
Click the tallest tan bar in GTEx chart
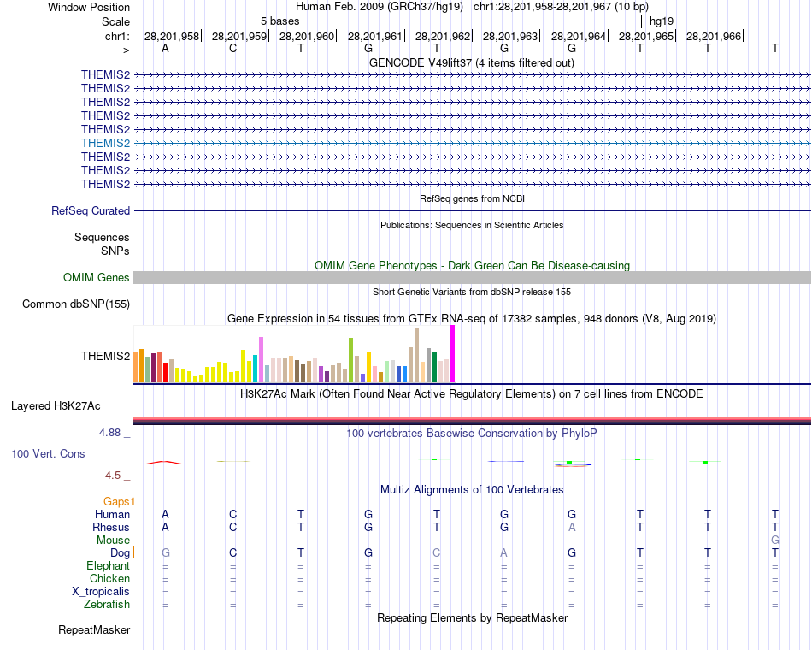pos(416,356)
